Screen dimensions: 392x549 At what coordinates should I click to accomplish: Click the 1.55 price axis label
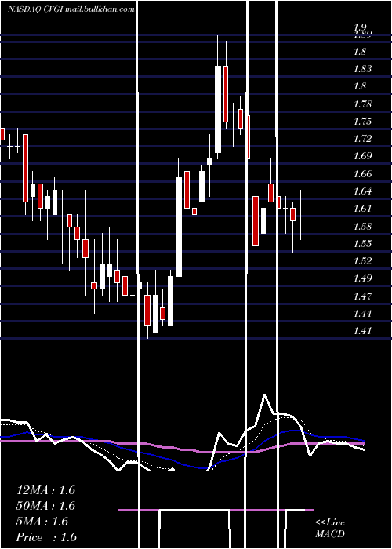pyautogui.click(x=362, y=244)
